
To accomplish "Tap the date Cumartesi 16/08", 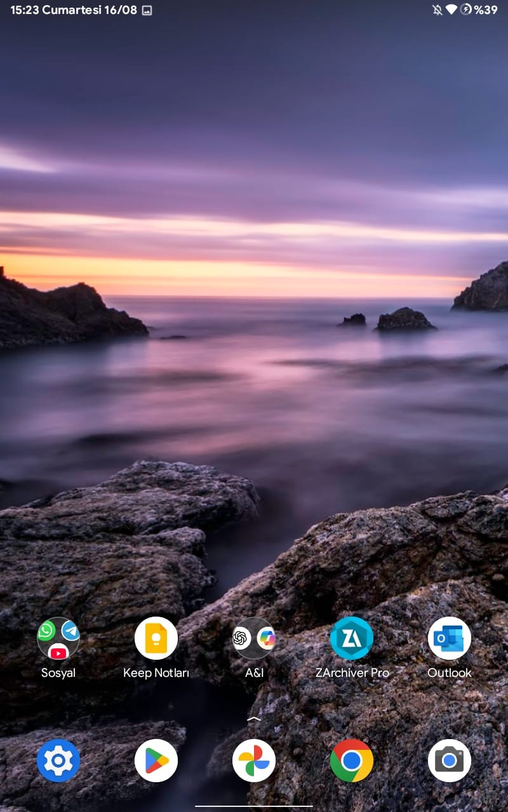I will tap(90, 10).
